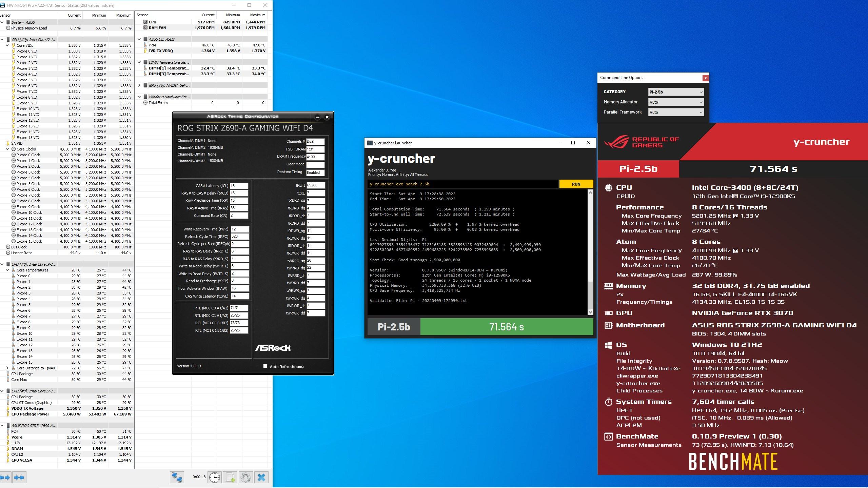Click left-pane Minimum column header in HWiNFO

point(96,15)
